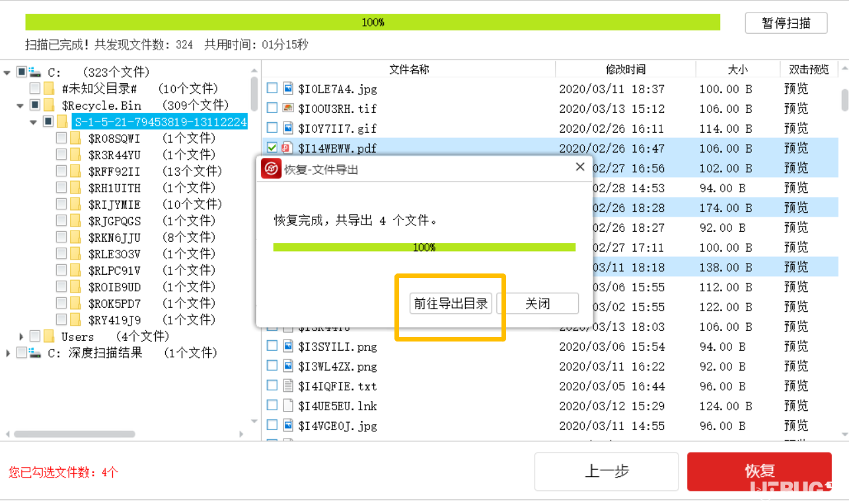
Task: Collapse the $Recycle.Bin tree node
Action: 20,104
